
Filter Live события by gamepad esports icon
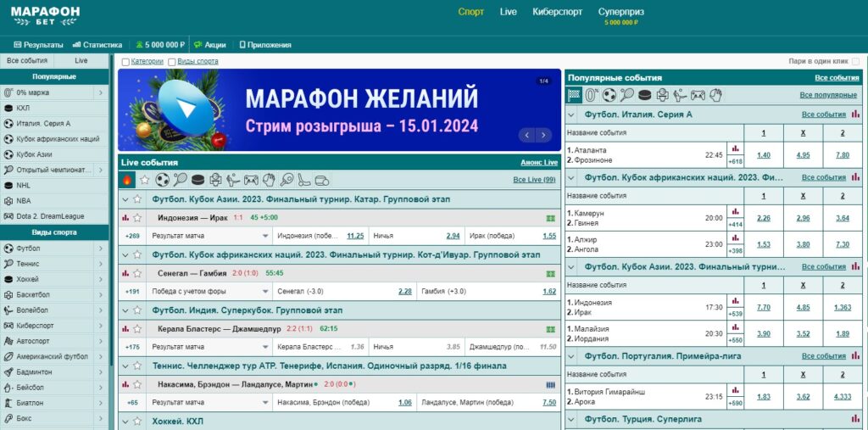pyautogui.click(x=251, y=180)
